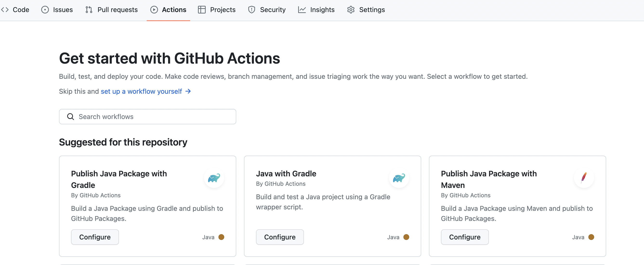644x265 pixels.
Task: Click the Projects table icon
Action: (202, 10)
